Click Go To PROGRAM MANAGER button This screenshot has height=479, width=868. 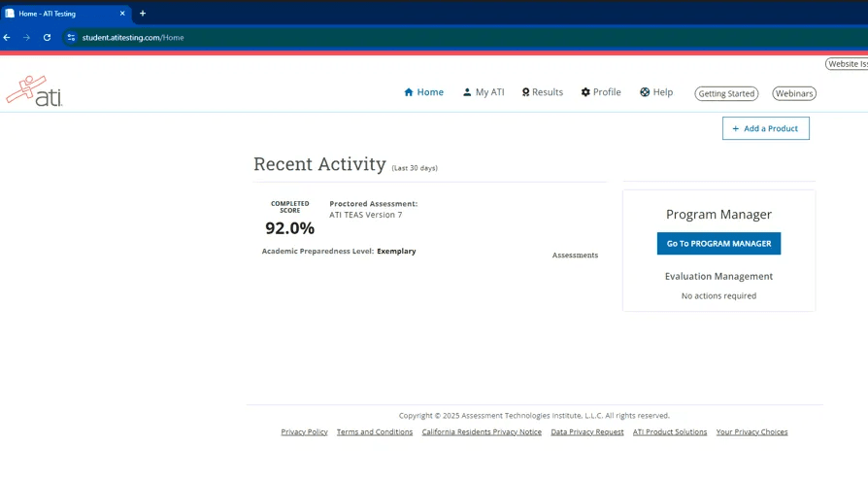coord(718,244)
